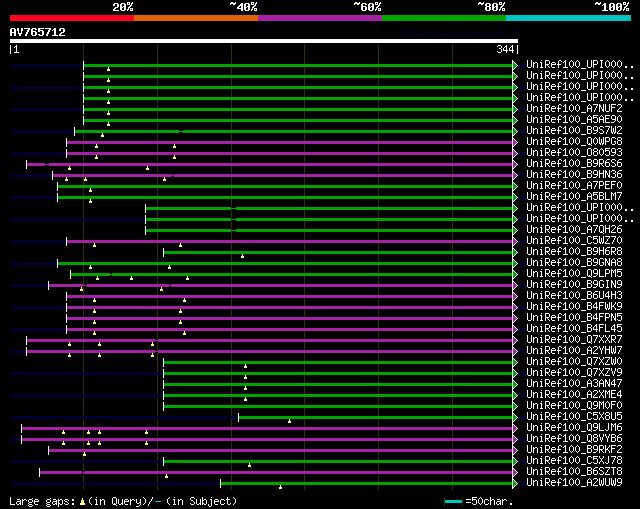
Task: Open the AV765712 query title
Action: [x=38, y=32]
